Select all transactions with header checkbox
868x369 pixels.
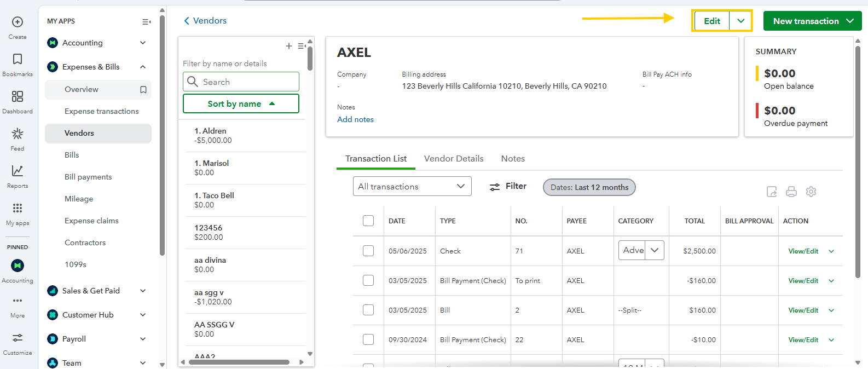pyautogui.click(x=368, y=221)
